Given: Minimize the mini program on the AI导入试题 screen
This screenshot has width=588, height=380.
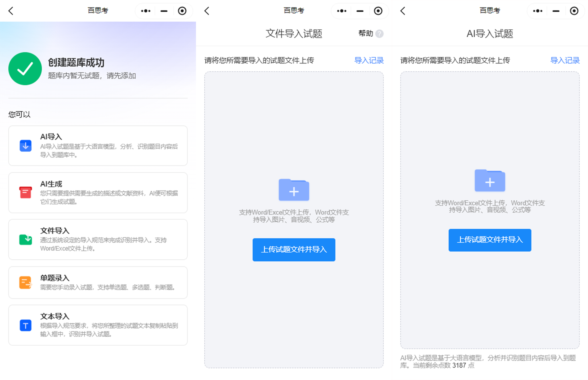Looking at the screenshot, I should tap(556, 11).
